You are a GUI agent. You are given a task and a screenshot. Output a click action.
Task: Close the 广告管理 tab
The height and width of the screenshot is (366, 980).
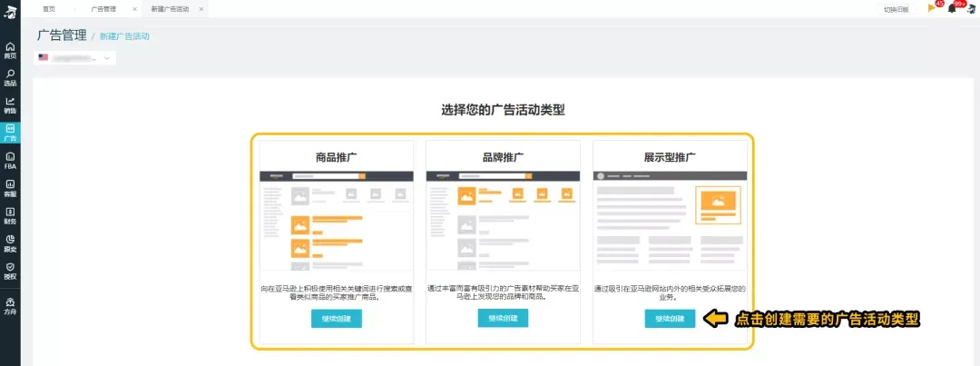pos(135,8)
